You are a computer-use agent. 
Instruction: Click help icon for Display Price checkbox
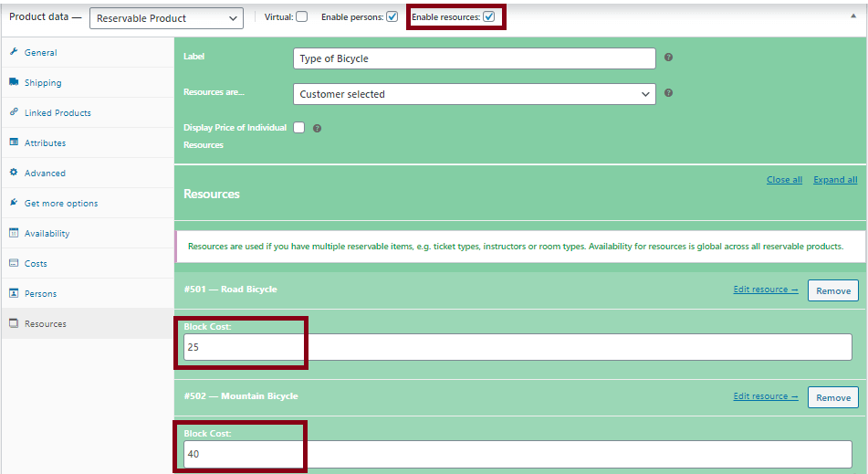(x=317, y=129)
